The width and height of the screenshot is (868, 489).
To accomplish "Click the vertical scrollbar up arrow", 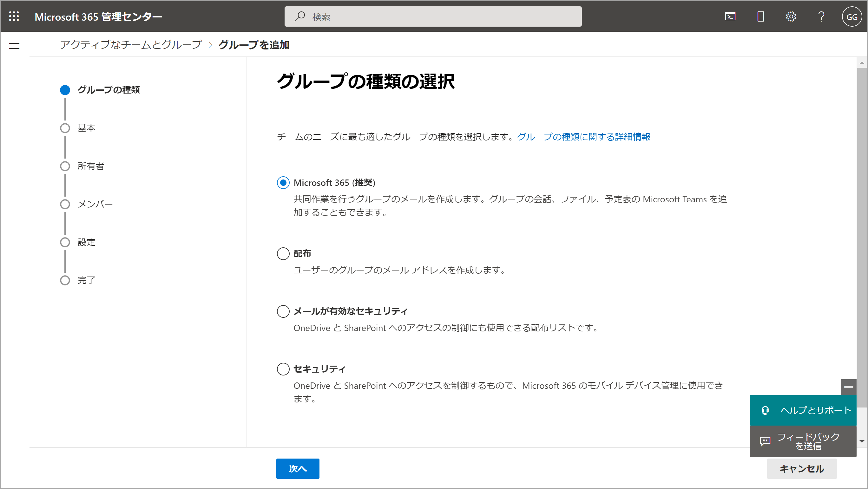I will [x=862, y=63].
